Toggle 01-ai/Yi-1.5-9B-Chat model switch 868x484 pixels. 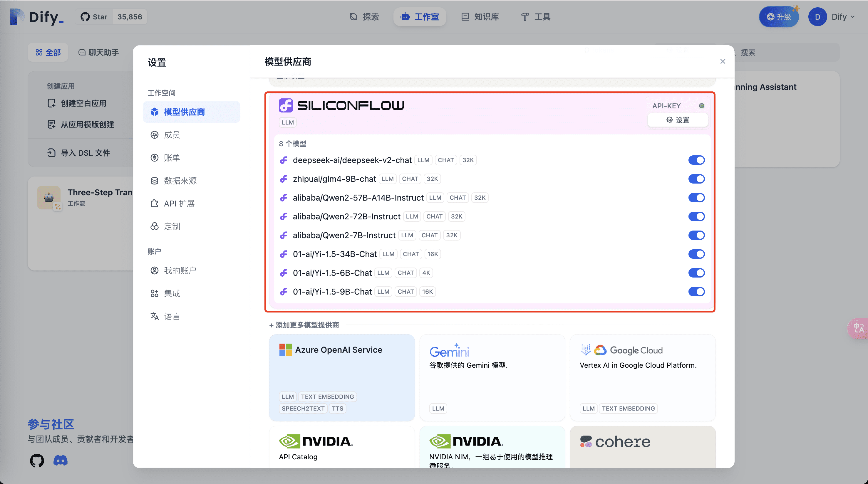tap(696, 292)
